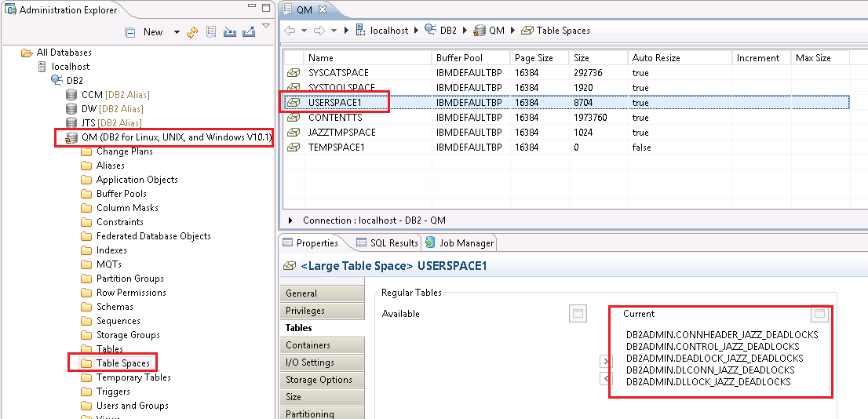Image resolution: width=868 pixels, height=419 pixels.
Task: Select the JTS DB2 Alias database
Action: (104, 123)
